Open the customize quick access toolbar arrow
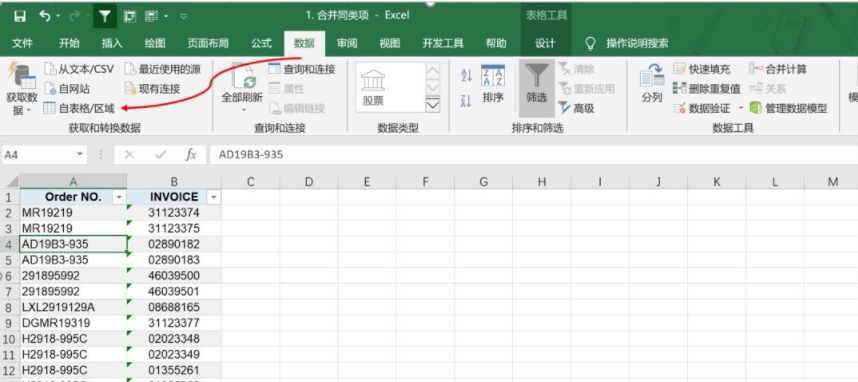 [x=184, y=16]
